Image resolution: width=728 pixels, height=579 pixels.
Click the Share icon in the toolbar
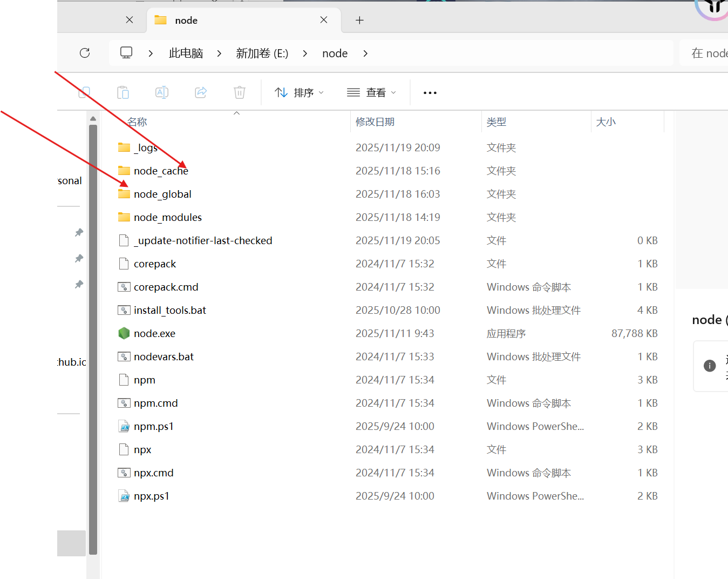200,92
